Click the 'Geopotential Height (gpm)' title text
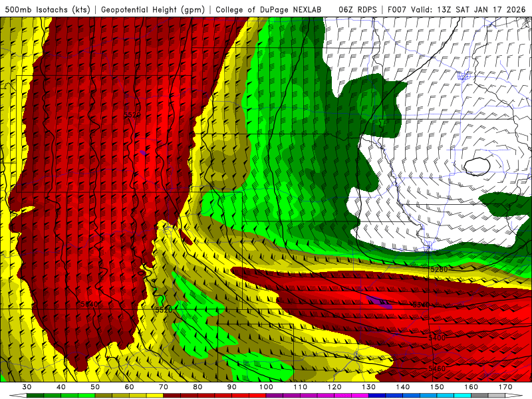Screen dimensions: 532x399 pos(153,9)
